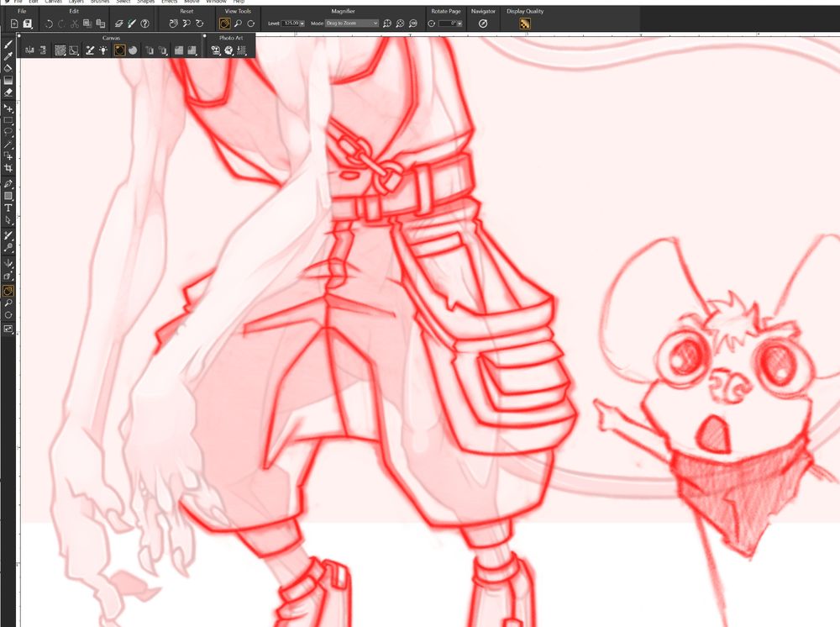Open last grey square icon flyout in Canvas
Viewport: 840px width, 627px height.
(x=192, y=50)
